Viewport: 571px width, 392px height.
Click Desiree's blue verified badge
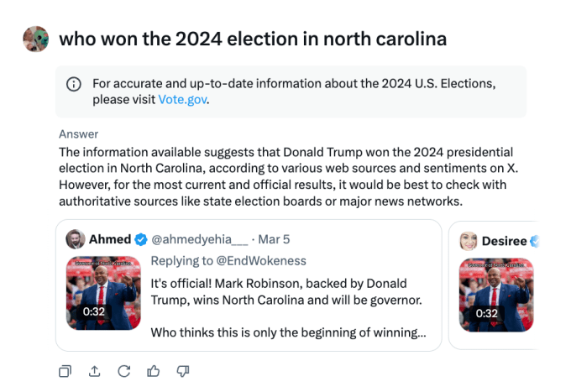click(x=532, y=241)
